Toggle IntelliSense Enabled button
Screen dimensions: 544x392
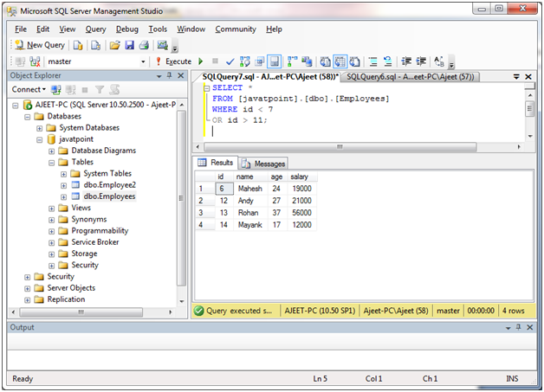pyautogui.click(x=274, y=61)
